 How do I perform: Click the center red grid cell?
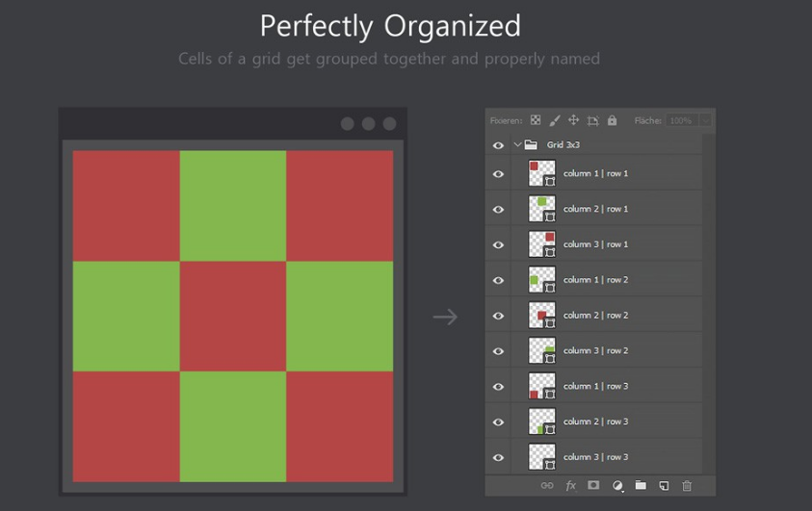233,316
